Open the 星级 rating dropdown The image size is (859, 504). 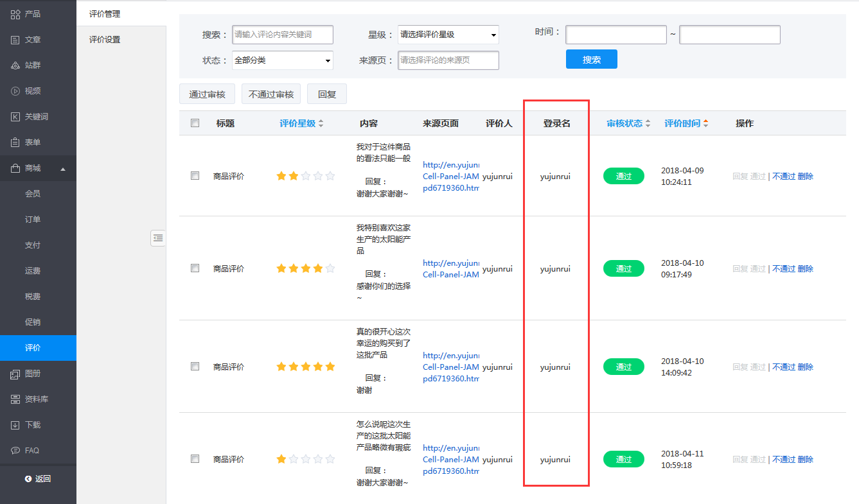coord(448,35)
